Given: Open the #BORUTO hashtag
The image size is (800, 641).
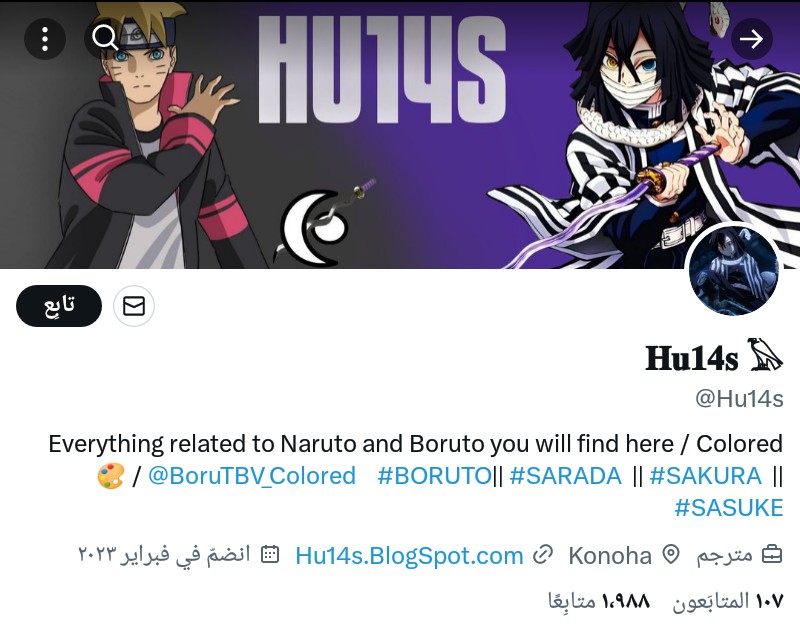Looking at the screenshot, I should tap(435, 476).
